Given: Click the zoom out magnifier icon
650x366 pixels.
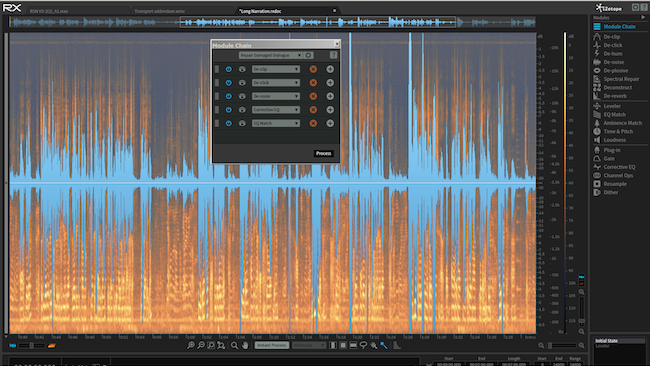Looking at the screenshot, I should [201, 345].
